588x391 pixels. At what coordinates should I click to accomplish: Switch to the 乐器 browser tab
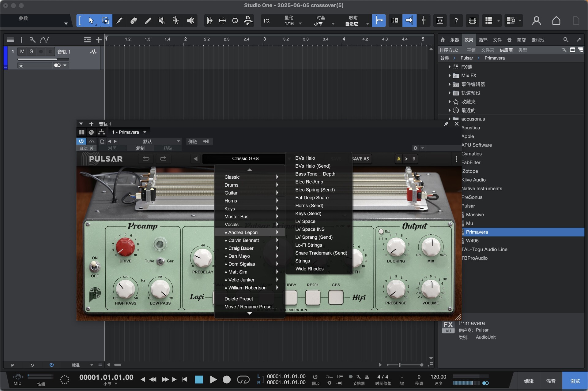coord(454,40)
